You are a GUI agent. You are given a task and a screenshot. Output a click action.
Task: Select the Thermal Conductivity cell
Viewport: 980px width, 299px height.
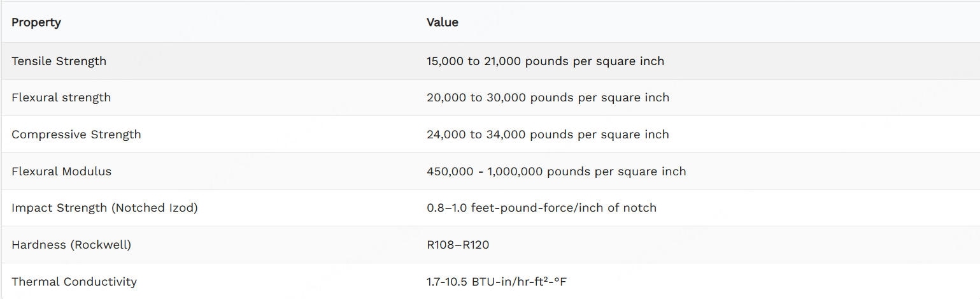pyautogui.click(x=75, y=282)
